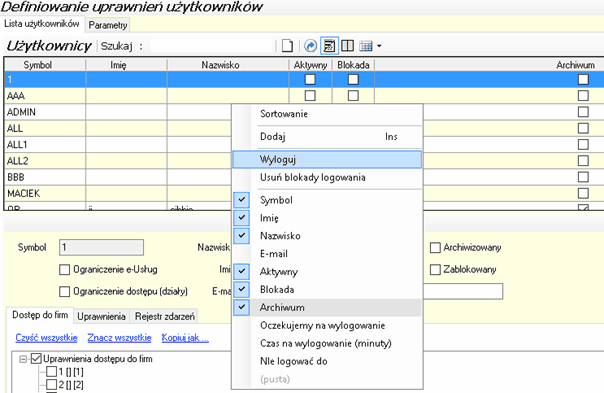Select the ALL2 user row
This screenshot has width=604, height=393.
click(x=117, y=161)
